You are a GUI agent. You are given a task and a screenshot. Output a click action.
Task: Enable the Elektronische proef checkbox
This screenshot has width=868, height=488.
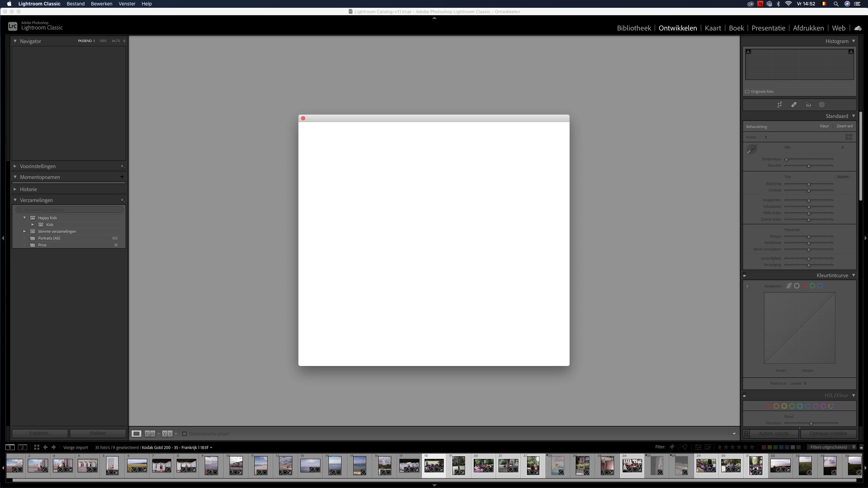coord(184,434)
